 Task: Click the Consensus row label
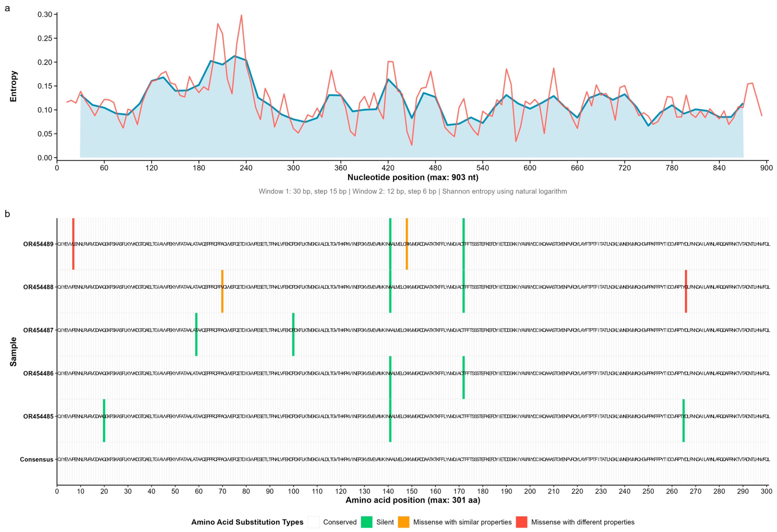[37, 459]
